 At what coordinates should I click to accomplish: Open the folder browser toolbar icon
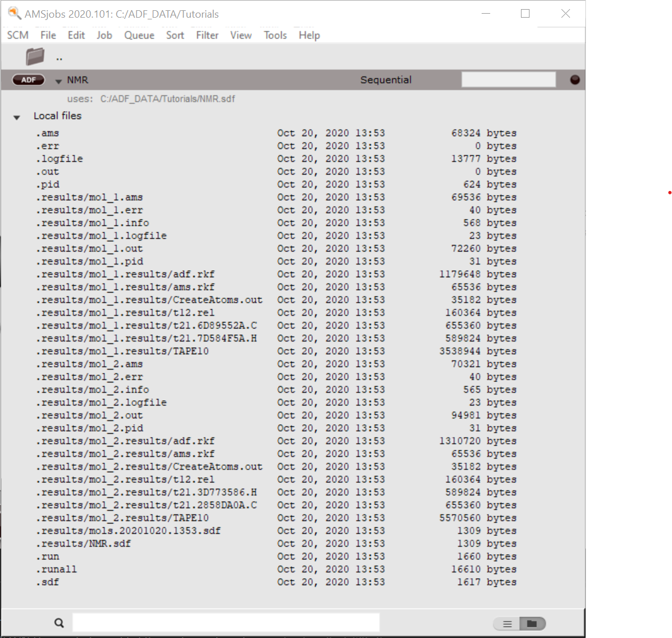click(34, 56)
